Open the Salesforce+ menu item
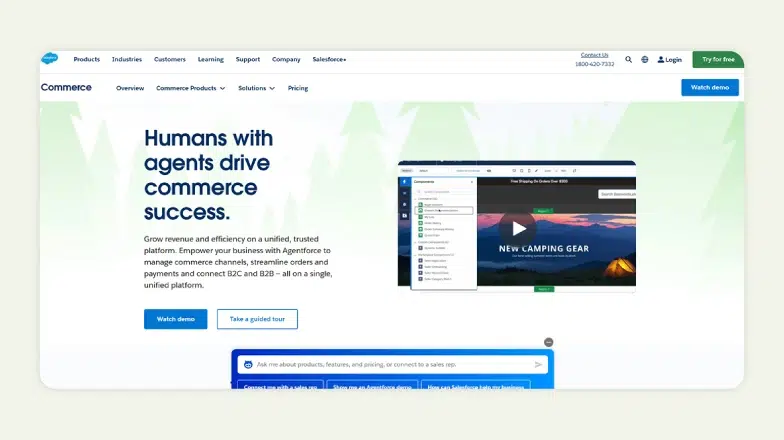 (x=329, y=59)
